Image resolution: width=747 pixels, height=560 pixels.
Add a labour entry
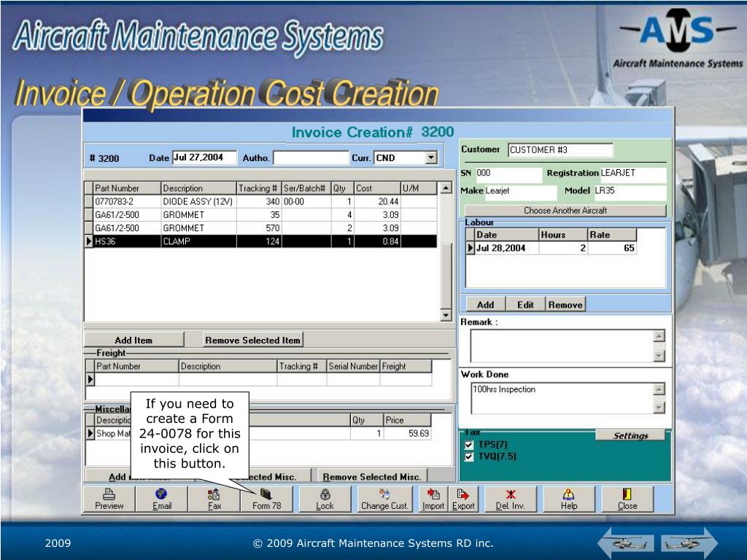click(x=485, y=305)
